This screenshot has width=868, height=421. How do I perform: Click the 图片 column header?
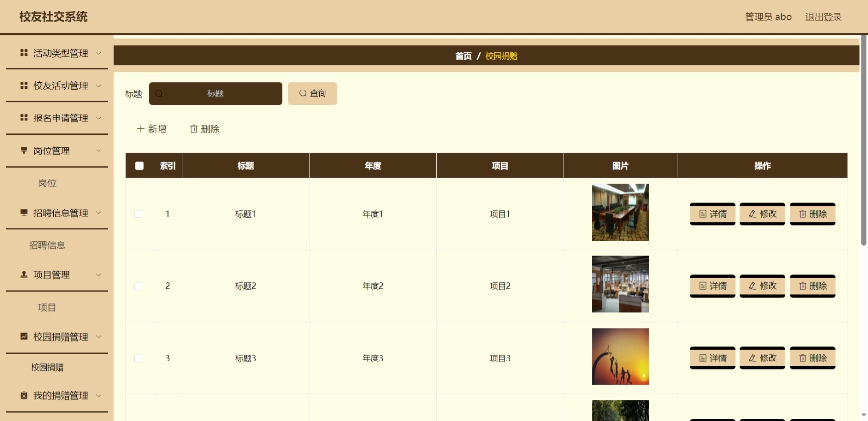(x=620, y=166)
